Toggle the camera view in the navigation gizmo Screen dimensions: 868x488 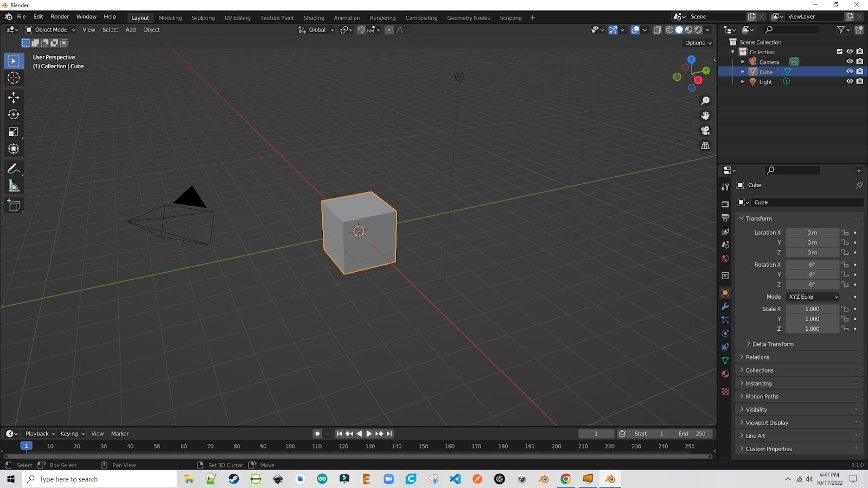click(705, 130)
